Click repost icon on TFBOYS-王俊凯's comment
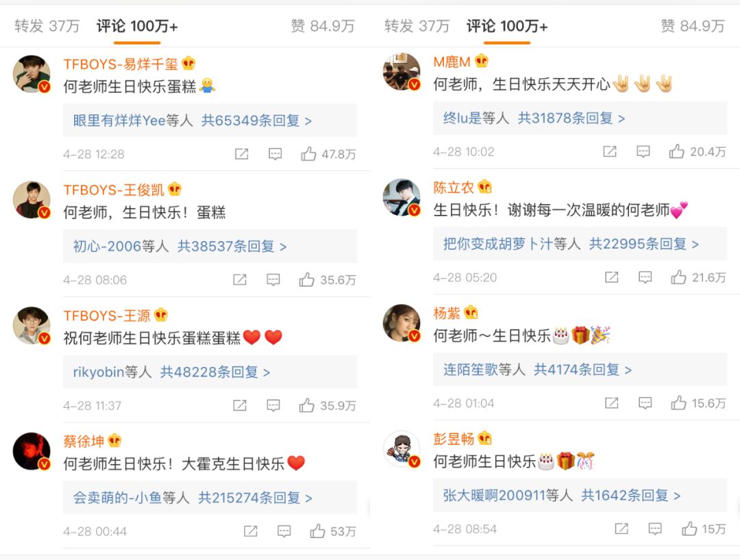 tap(240, 279)
